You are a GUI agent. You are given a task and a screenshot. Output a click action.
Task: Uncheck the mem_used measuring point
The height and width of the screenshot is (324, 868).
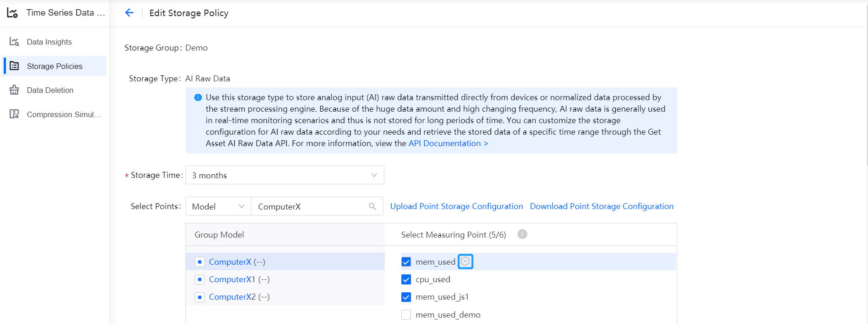click(406, 262)
